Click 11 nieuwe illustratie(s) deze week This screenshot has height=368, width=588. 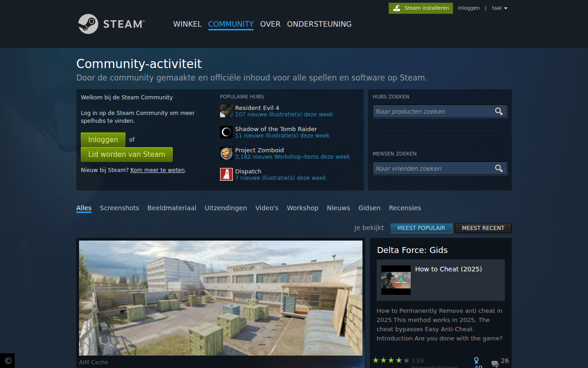coord(283,136)
